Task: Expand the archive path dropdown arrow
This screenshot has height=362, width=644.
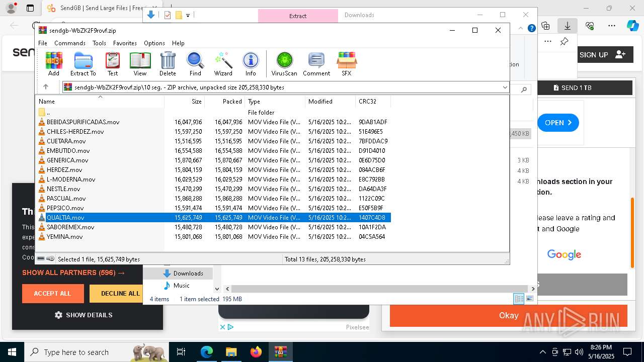Action: (505, 87)
